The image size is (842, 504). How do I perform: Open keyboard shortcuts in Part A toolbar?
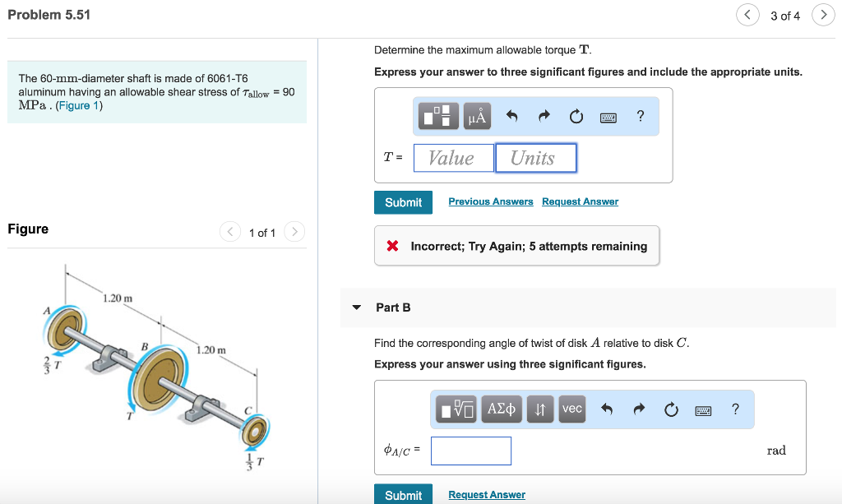(x=608, y=117)
